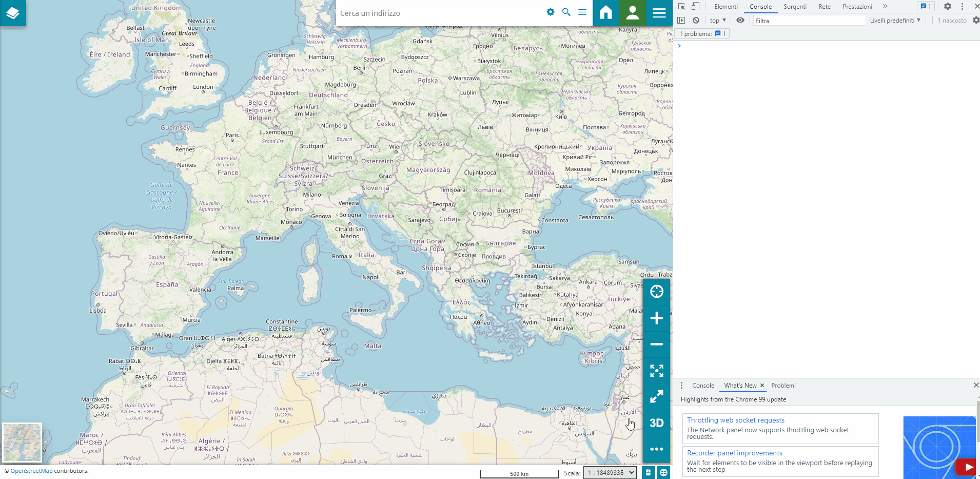Image resolution: width=980 pixels, height=479 pixels.
Task: Toggle the live expression eye icon
Action: point(740,20)
